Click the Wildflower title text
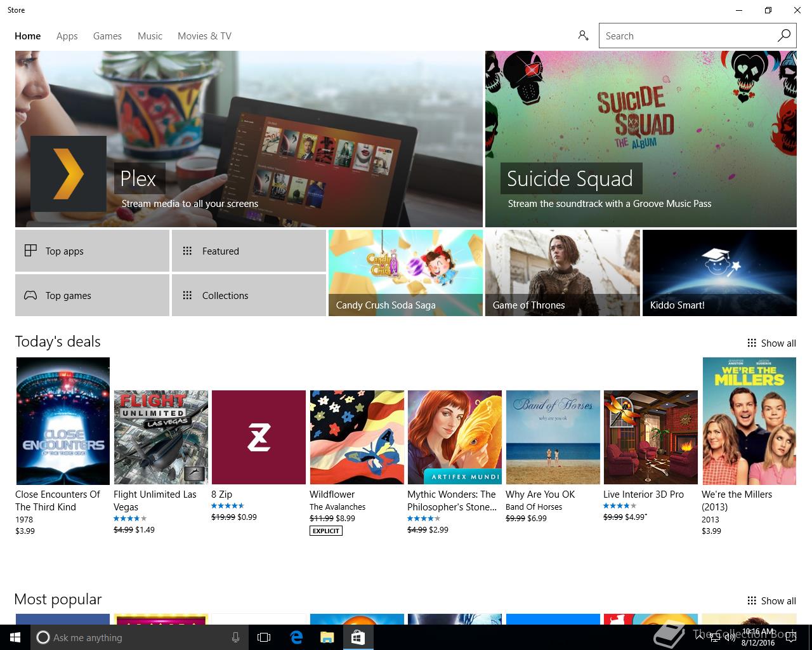Screen dimensions: 812x650 point(332,494)
